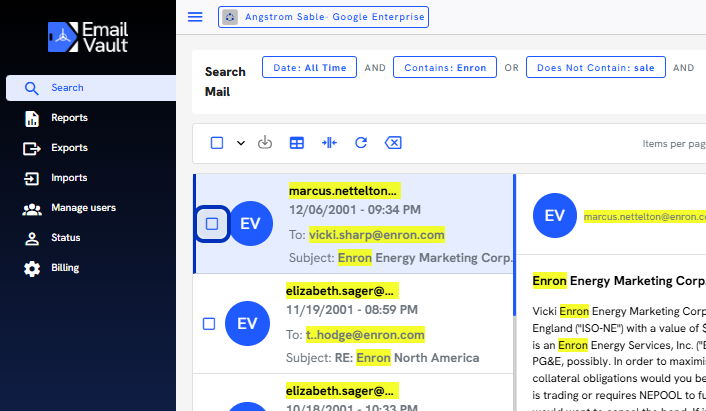Open email with subject RE: Enron North America

(x=382, y=358)
